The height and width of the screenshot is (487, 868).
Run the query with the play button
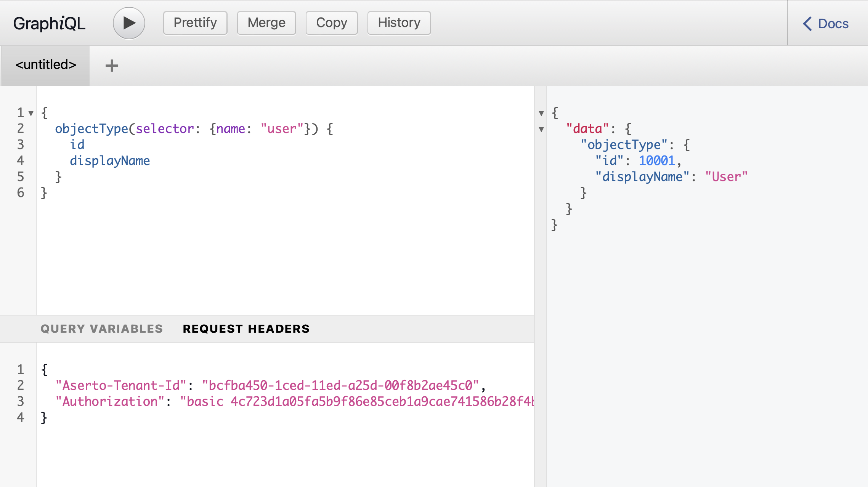point(129,23)
